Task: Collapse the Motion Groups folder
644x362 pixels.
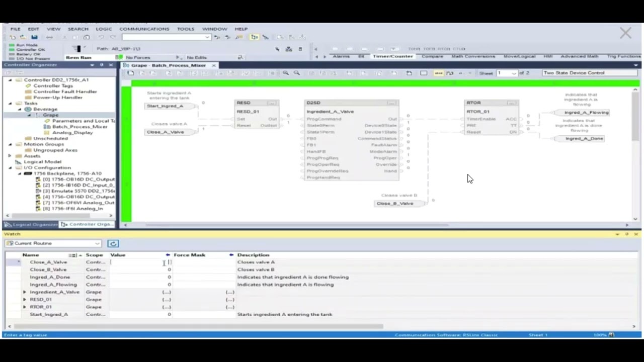Action: pos(10,144)
